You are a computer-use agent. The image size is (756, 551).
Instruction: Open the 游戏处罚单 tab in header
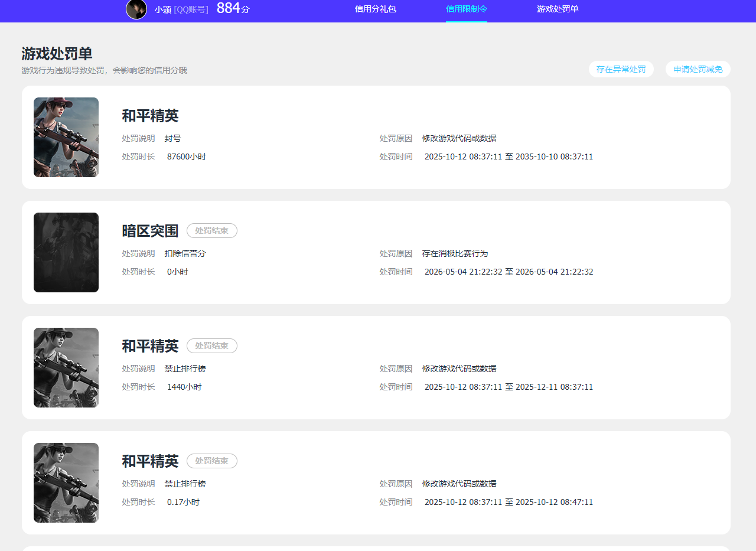558,9
